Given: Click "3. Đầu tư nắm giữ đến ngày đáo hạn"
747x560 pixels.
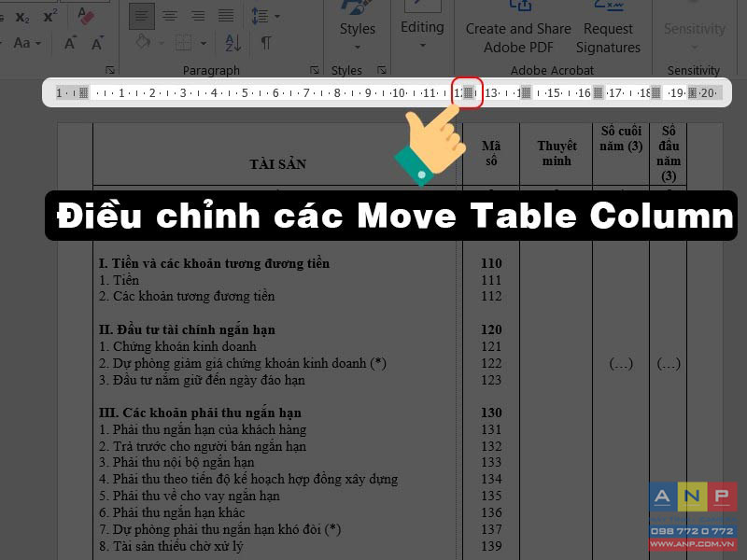Looking at the screenshot, I should point(202,380).
